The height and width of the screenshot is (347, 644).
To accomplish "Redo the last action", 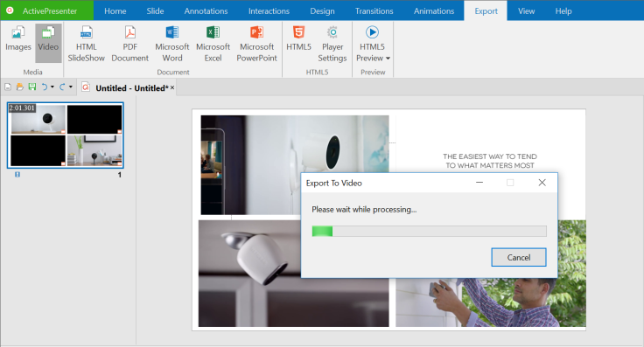I will [62, 87].
